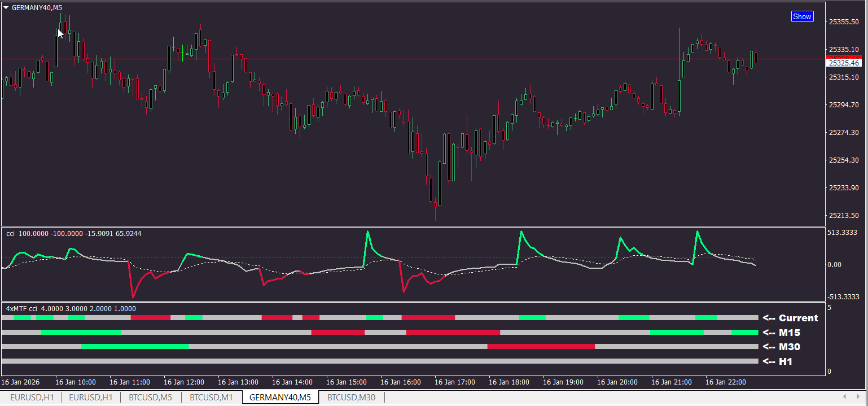Click the 0.00 cci scale value

click(835, 264)
